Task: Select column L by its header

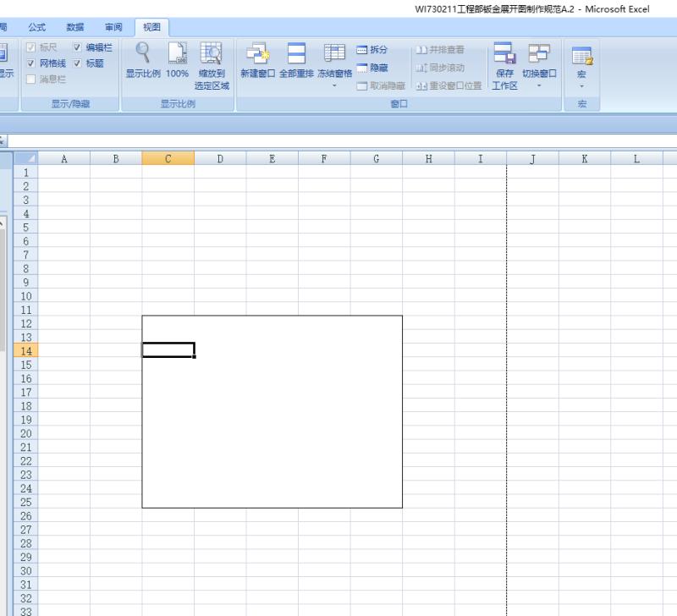Action: pyautogui.click(x=637, y=158)
